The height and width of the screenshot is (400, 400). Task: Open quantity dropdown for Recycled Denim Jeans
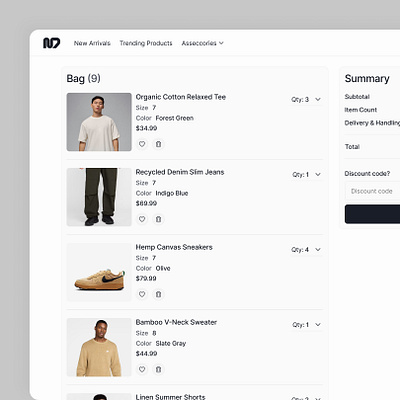(307, 174)
